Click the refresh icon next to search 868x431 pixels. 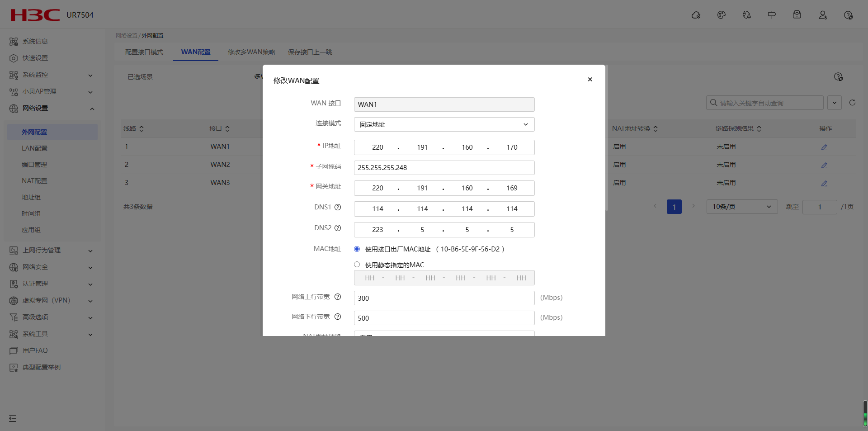[852, 103]
